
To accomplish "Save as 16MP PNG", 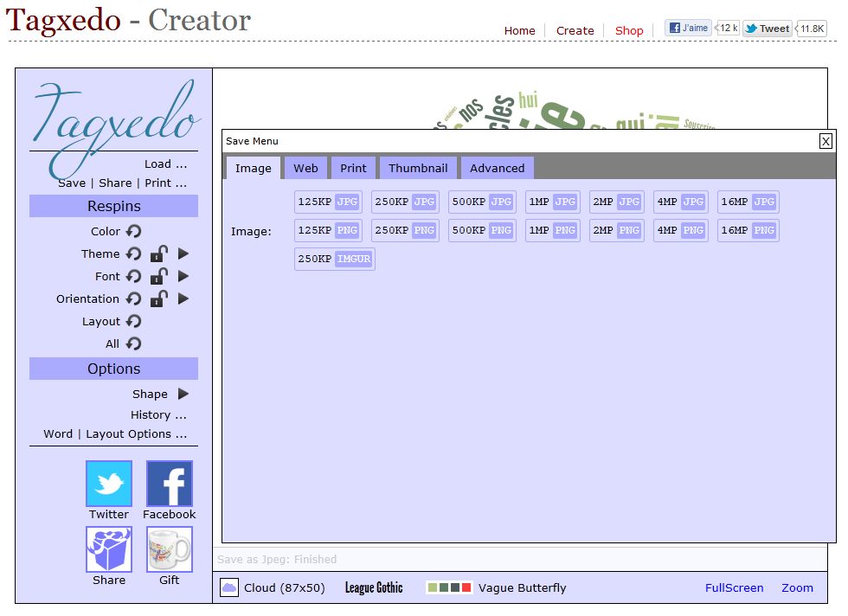I will [748, 230].
